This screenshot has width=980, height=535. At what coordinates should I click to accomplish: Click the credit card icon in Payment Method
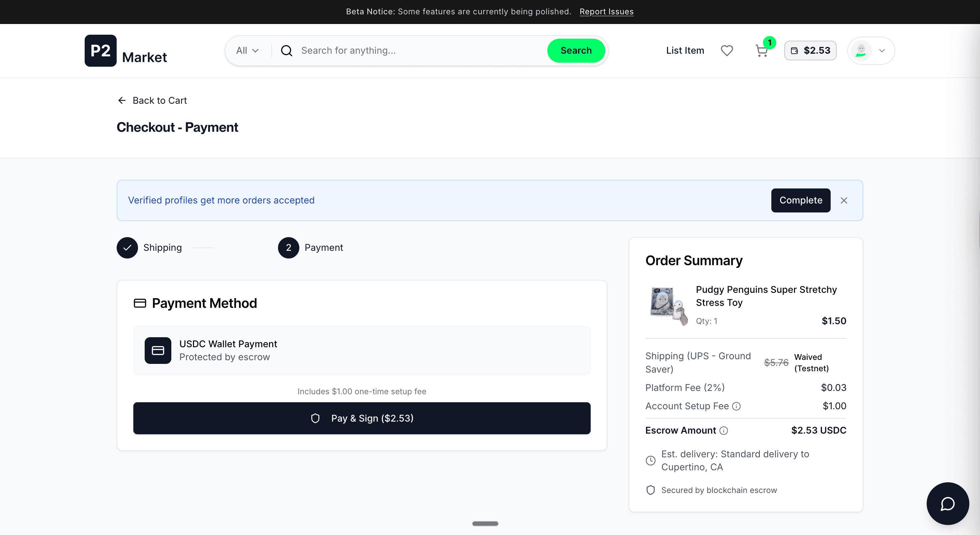[x=140, y=303]
